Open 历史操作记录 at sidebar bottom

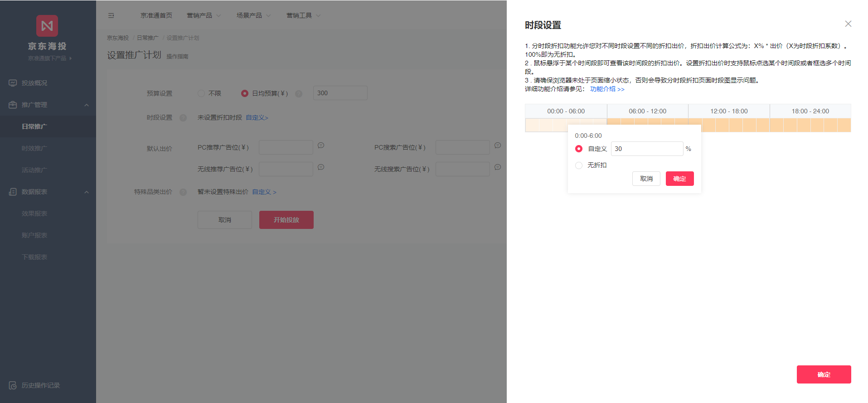click(x=41, y=385)
